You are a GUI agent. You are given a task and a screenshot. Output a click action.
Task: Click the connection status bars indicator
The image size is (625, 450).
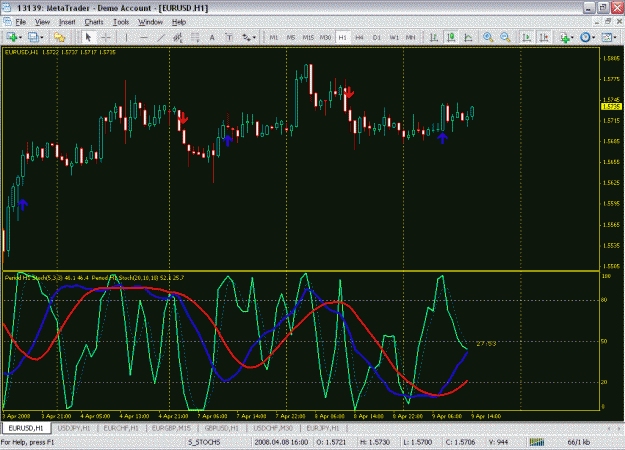[x=537, y=442]
